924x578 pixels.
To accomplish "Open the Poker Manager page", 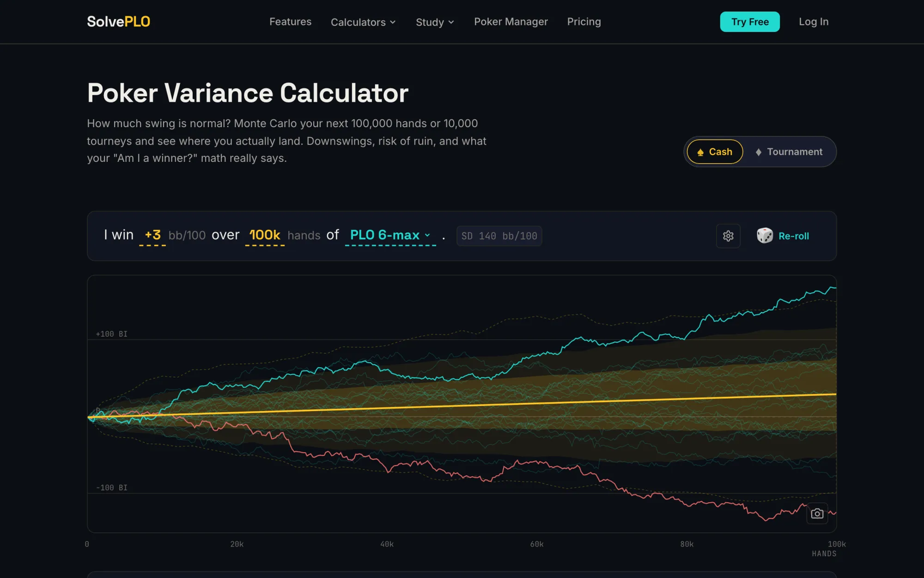I will [x=511, y=22].
